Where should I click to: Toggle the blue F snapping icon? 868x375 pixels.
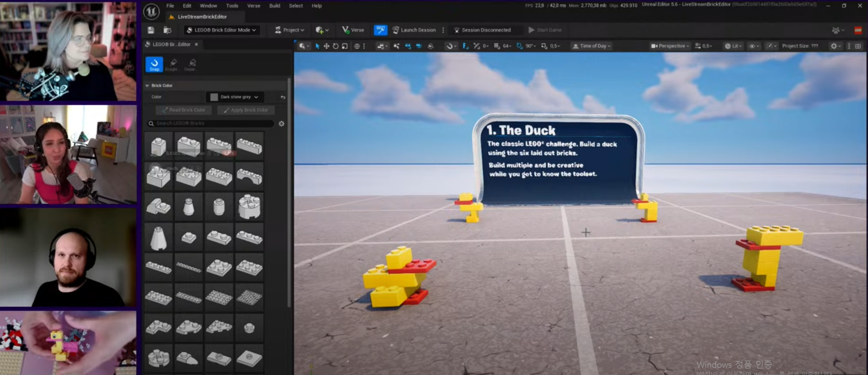pos(465,46)
